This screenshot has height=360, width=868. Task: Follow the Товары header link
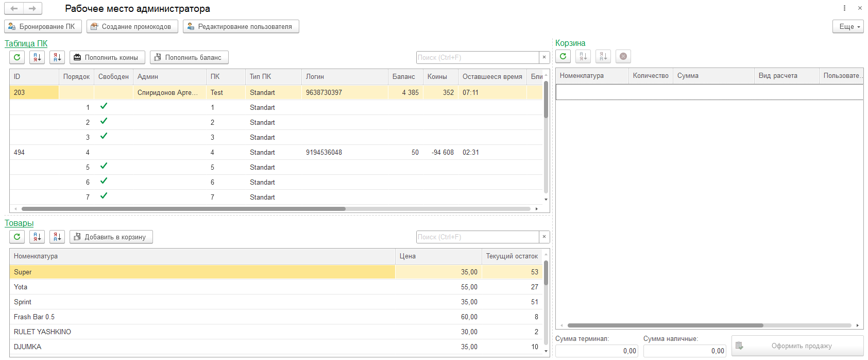pyautogui.click(x=19, y=223)
